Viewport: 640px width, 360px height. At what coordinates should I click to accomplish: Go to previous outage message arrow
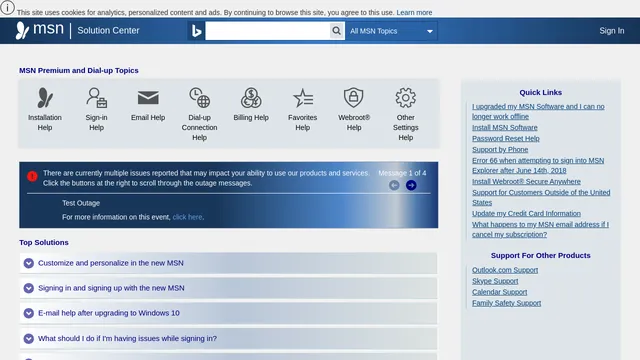tap(394, 185)
